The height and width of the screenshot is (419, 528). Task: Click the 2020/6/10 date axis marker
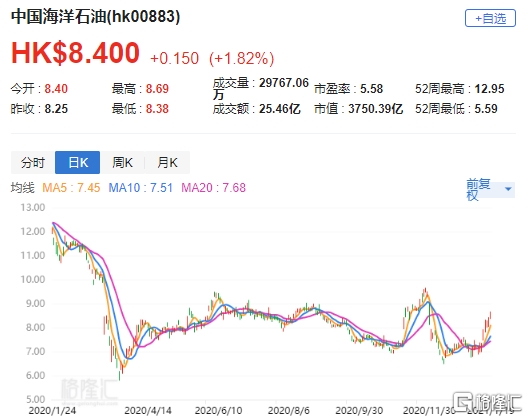coord(218,411)
